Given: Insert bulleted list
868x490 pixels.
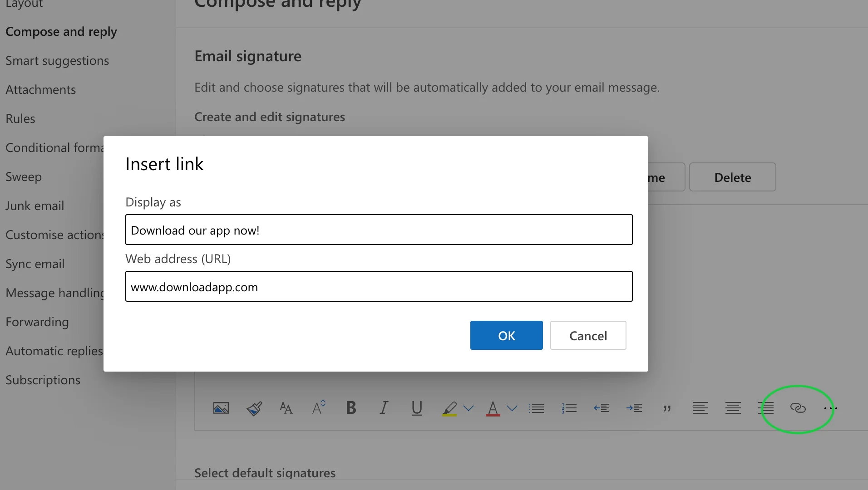Looking at the screenshot, I should click(537, 408).
